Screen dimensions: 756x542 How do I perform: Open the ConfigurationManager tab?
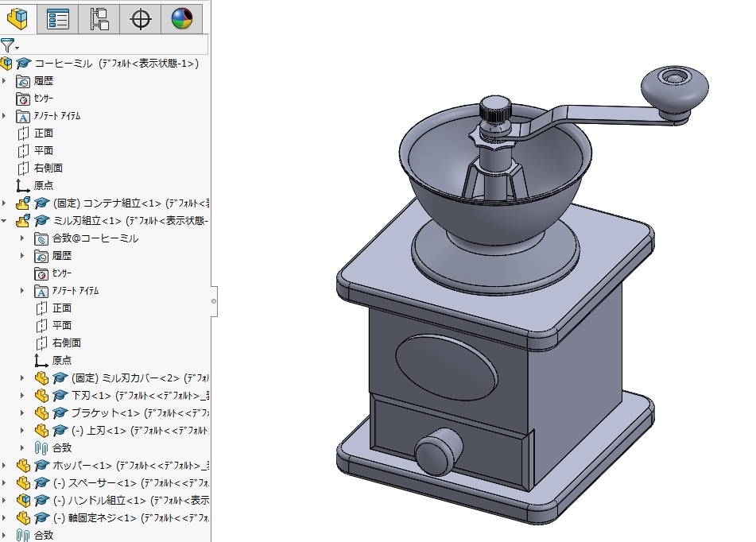click(x=99, y=17)
